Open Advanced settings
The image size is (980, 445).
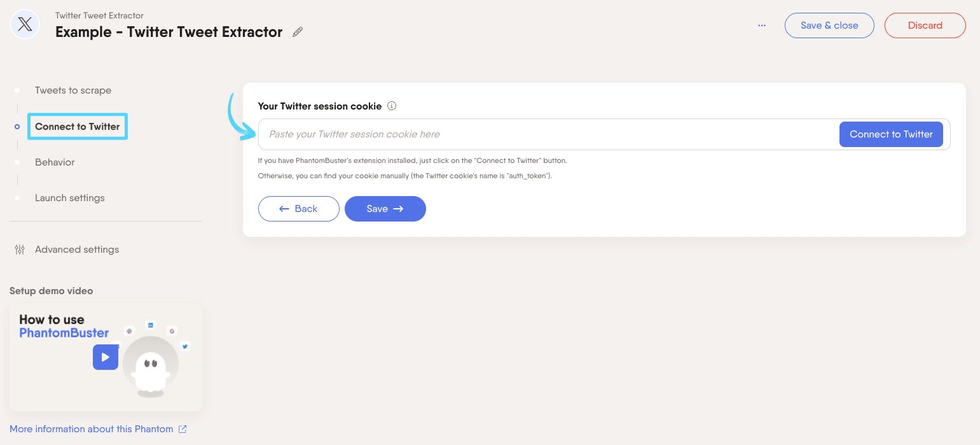pos(77,250)
